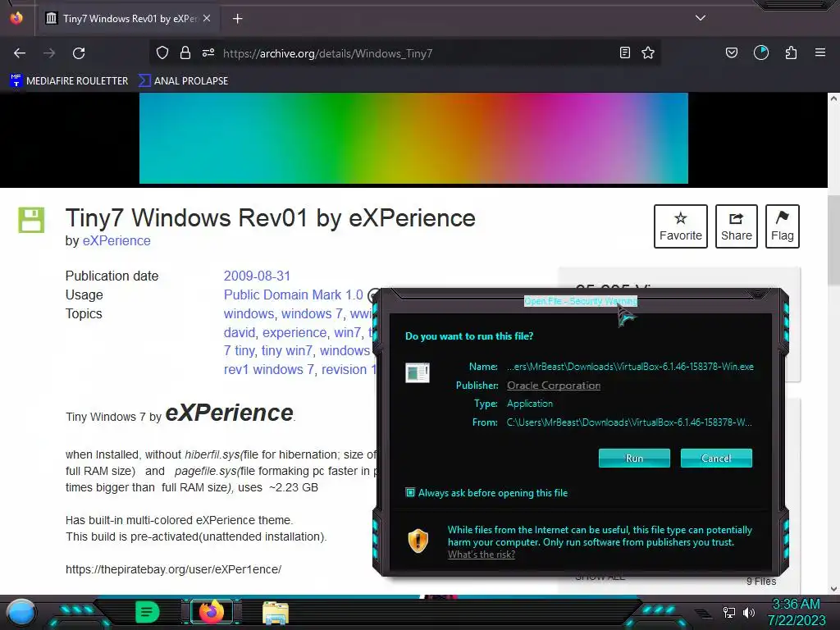Open the list all tabs chevron
The image size is (840, 630).
coord(701,18)
